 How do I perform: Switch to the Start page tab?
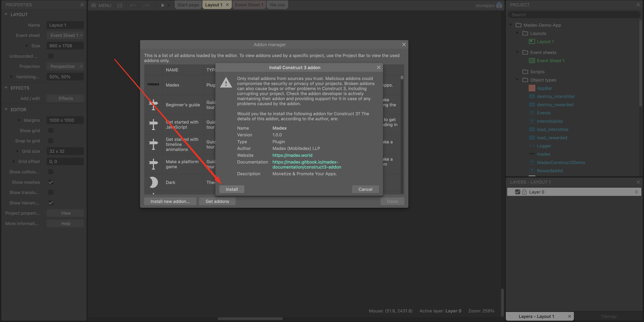tap(188, 5)
